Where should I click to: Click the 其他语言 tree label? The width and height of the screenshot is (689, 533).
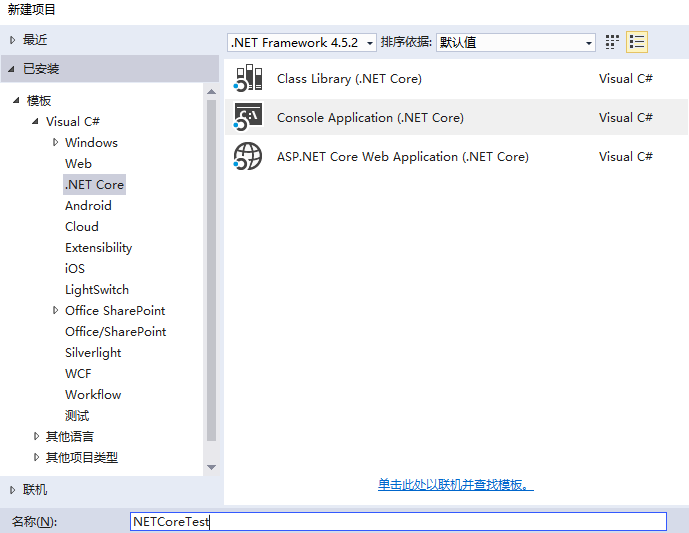pyautogui.click(x=69, y=436)
